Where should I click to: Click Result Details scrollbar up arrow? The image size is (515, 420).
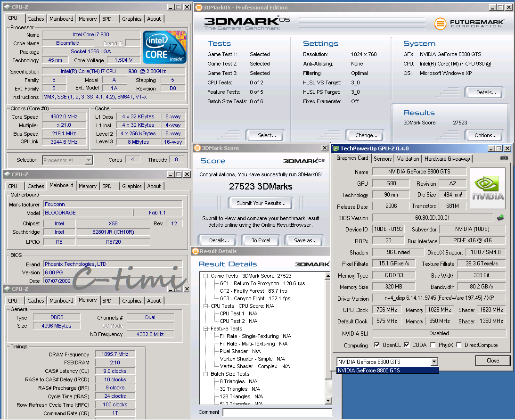[x=328, y=276]
